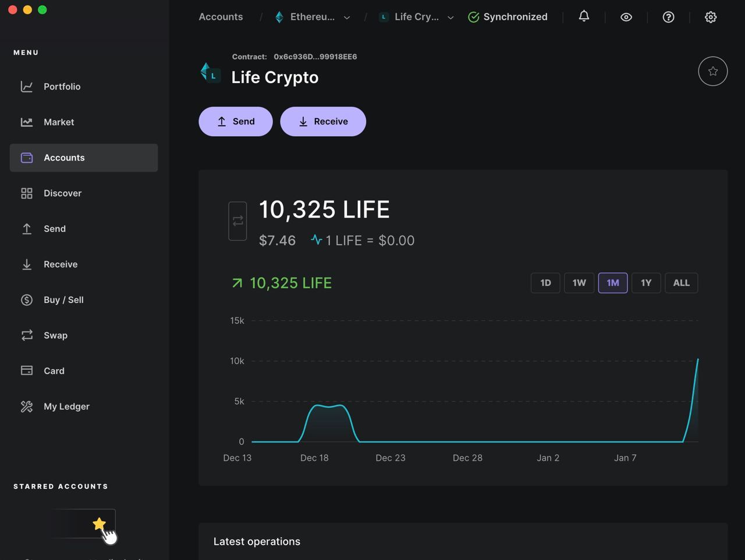The image size is (745, 560).
Task: Select Receive in the sidebar menu
Action: tap(84, 264)
